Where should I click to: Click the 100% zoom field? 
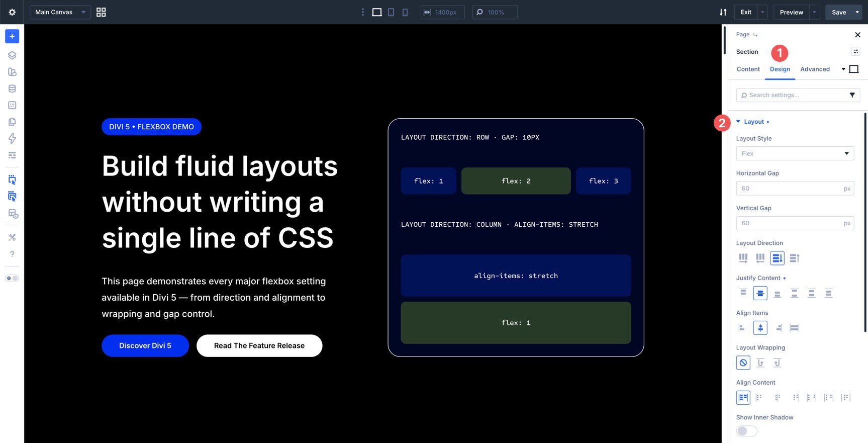point(495,12)
